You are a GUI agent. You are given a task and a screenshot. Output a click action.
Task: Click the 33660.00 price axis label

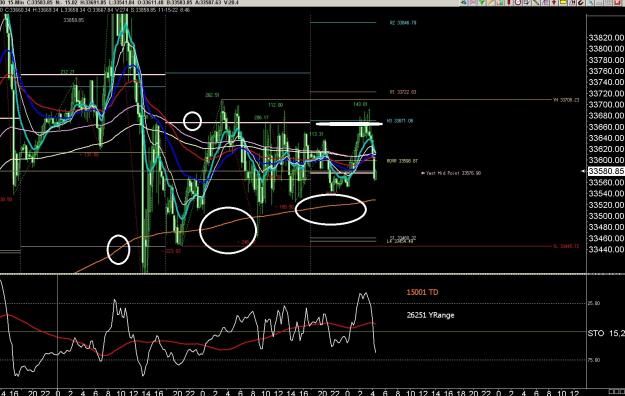click(x=606, y=127)
